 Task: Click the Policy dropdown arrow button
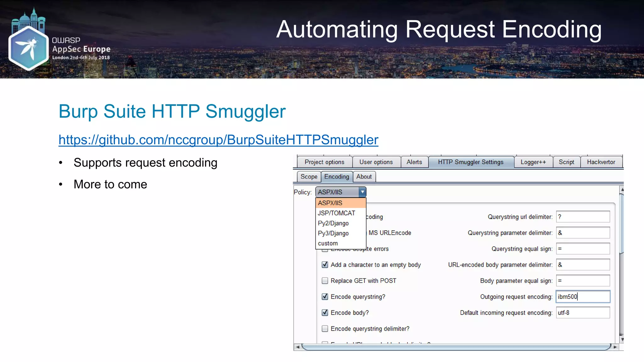point(362,192)
